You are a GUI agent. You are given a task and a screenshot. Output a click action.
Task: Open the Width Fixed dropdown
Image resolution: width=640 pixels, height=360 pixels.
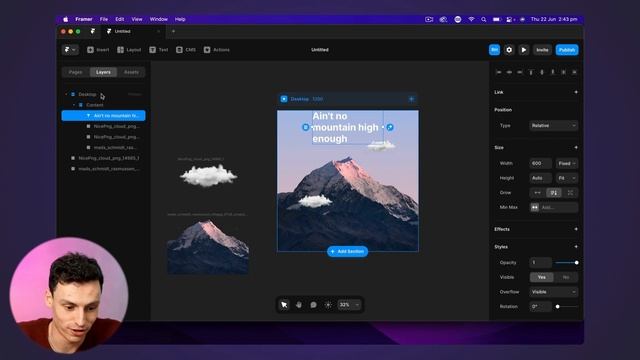click(567, 163)
